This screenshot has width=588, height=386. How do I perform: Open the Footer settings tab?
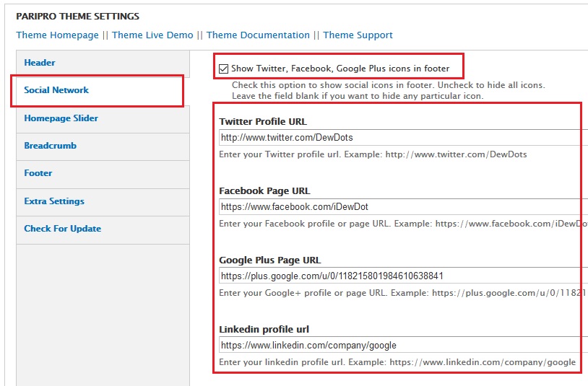[38, 173]
